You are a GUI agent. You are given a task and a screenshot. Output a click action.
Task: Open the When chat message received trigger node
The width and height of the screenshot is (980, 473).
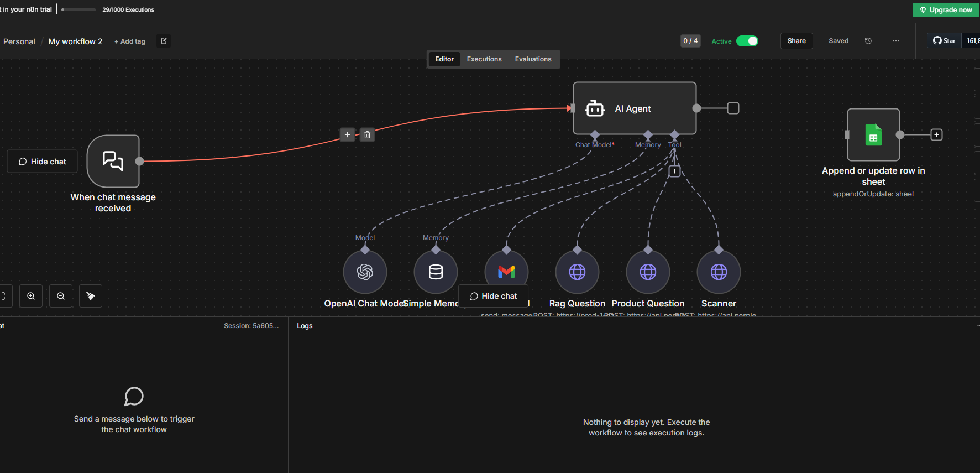(x=113, y=161)
